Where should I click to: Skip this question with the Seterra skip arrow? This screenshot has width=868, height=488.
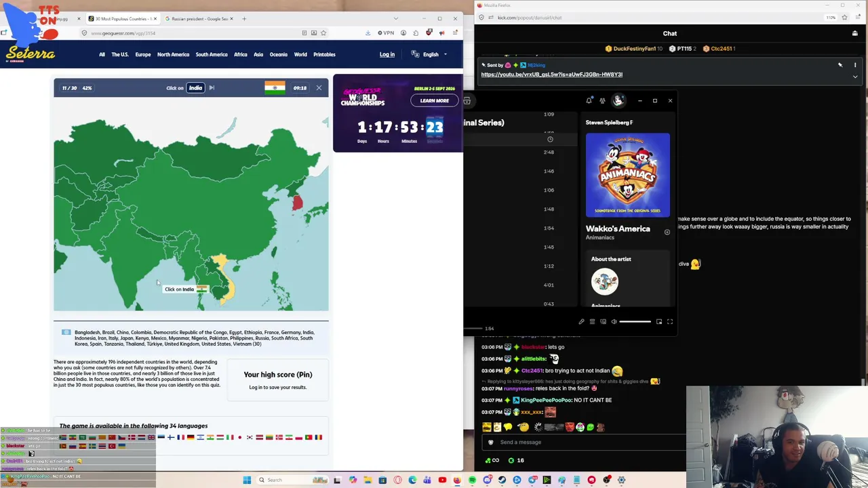point(212,87)
